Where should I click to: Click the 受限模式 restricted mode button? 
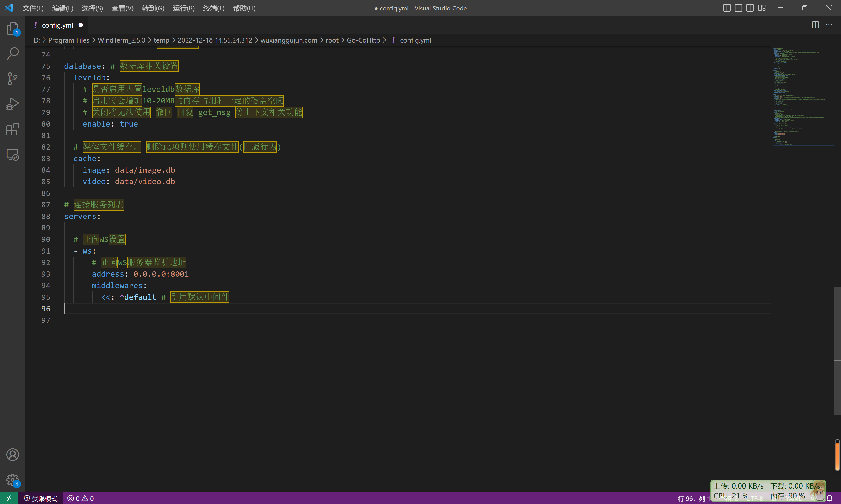tap(40, 498)
